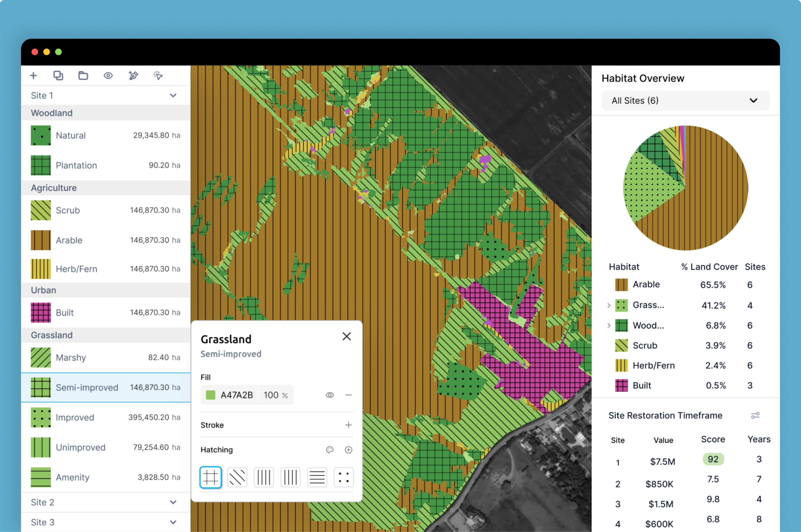Click the Grassland group header in layer list

(106, 335)
